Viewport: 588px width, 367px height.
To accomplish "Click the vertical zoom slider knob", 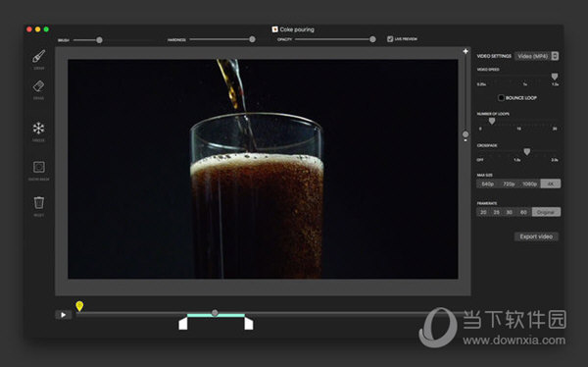I will pyautogui.click(x=465, y=134).
